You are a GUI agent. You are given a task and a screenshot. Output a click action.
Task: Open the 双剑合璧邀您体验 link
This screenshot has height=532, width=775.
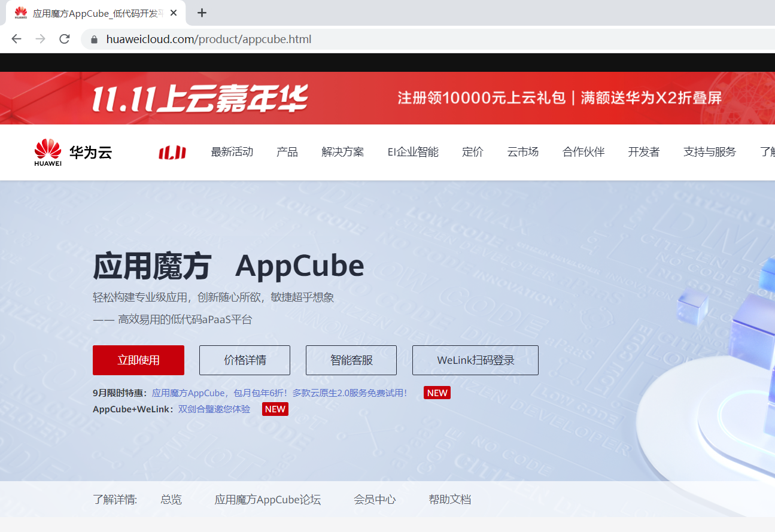tap(214, 409)
